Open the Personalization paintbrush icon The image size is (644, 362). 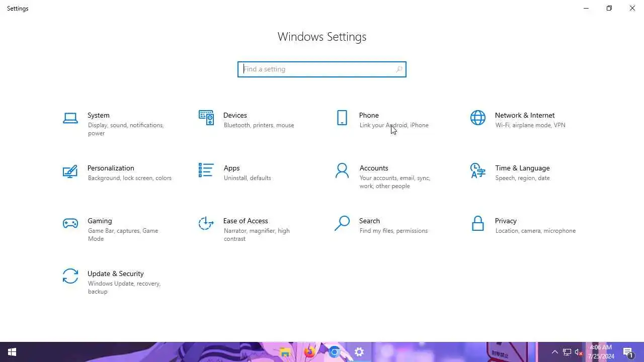click(70, 171)
